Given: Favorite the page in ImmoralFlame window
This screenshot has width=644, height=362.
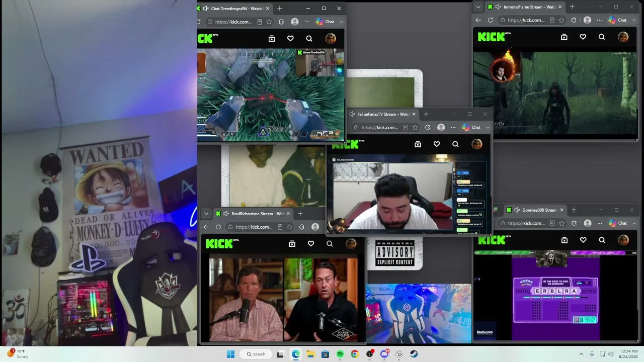Looking at the screenshot, I should (x=561, y=20).
